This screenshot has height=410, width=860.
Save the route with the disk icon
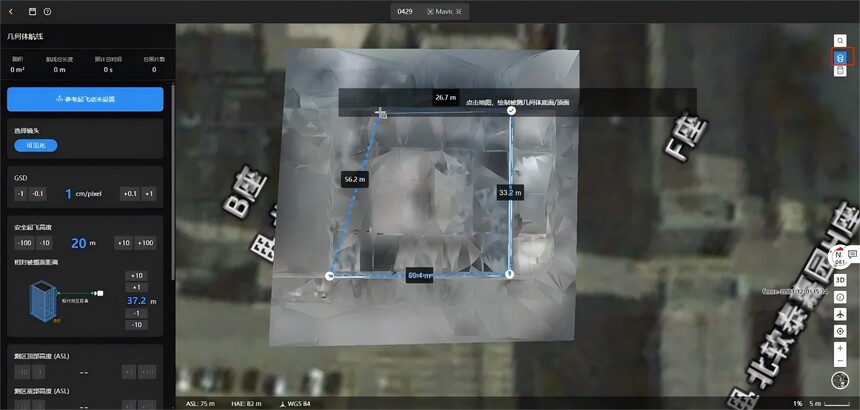(32, 12)
